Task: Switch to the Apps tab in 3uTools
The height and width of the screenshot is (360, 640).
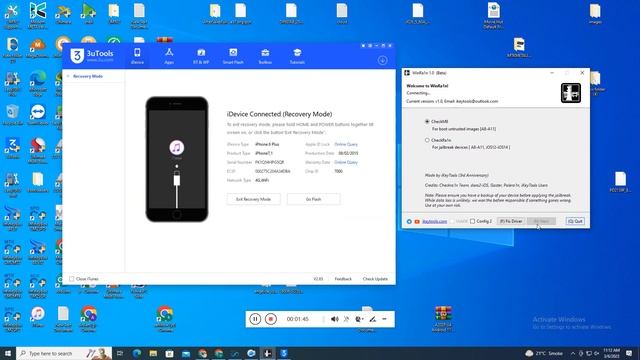Action: click(x=169, y=56)
